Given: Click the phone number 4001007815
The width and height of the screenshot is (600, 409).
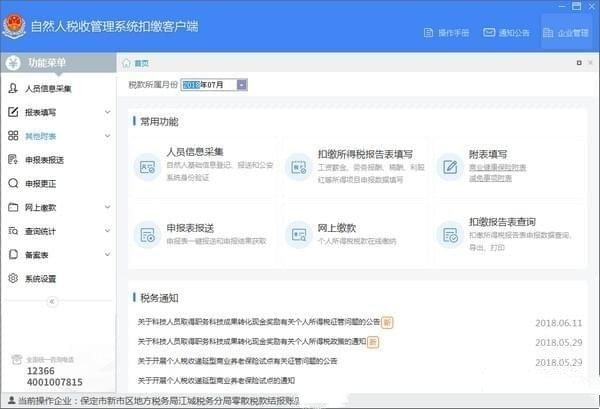Looking at the screenshot, I should pos(55,382).
